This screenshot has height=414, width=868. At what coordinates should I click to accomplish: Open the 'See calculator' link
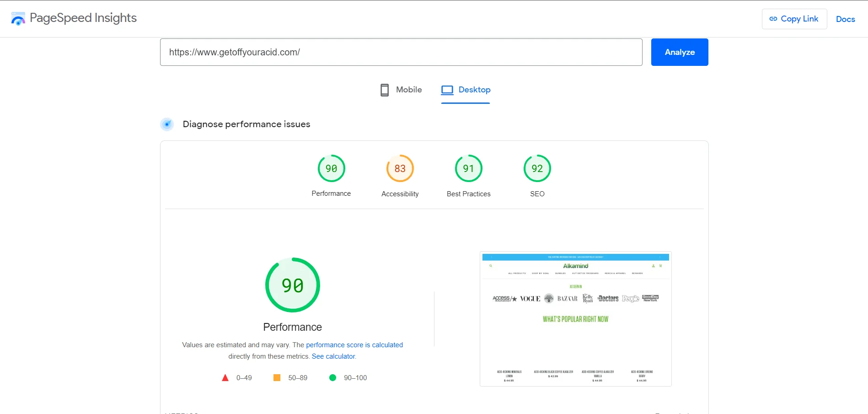click(x=333, y=356)
